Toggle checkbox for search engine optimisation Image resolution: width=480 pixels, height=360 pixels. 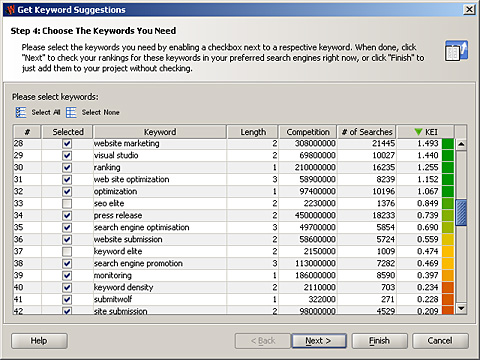67,228
